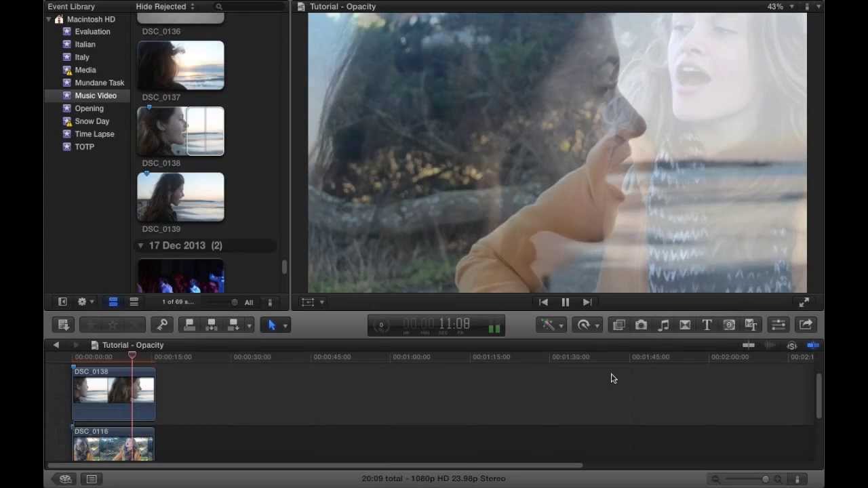Select the DSC_0139 clip thumbnail
Screen dimensions: 868x488
pyautogui.click(x=180, y=197)
